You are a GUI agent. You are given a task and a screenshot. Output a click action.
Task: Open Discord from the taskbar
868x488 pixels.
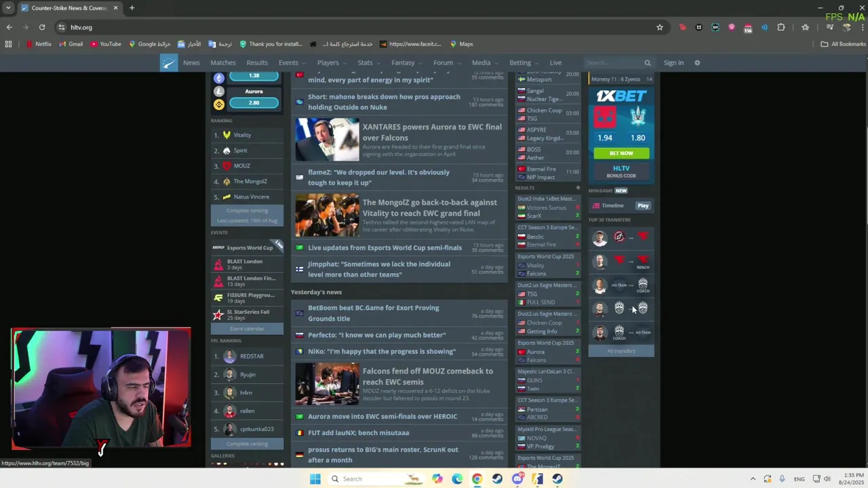(517, 479)
